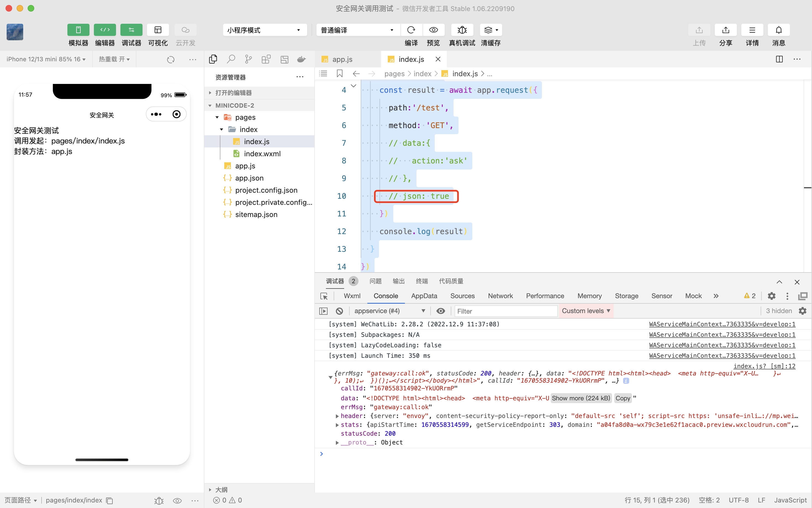
Task: Open the index.js? [sm]:12 source link
Action: (x=764, y=366)
